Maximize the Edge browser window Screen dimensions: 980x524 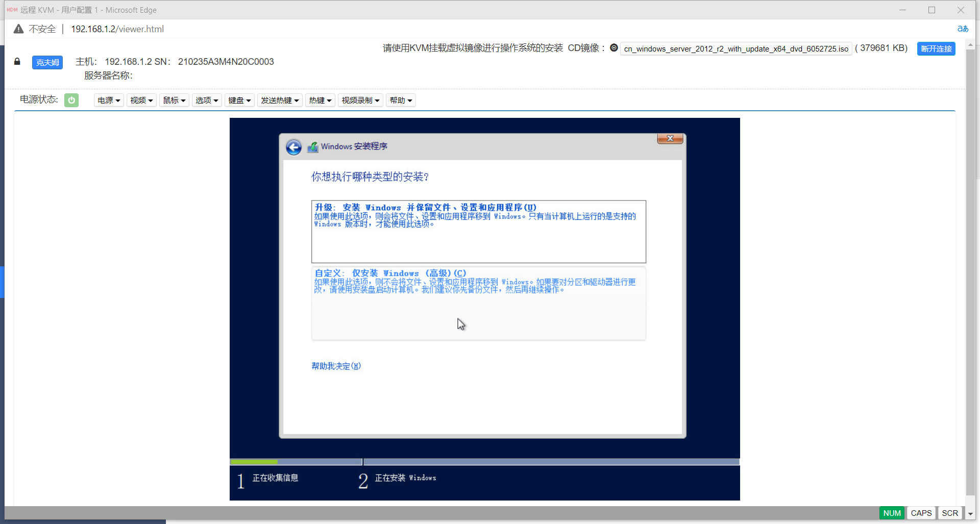pyautogui.click(x=932, y=10)
